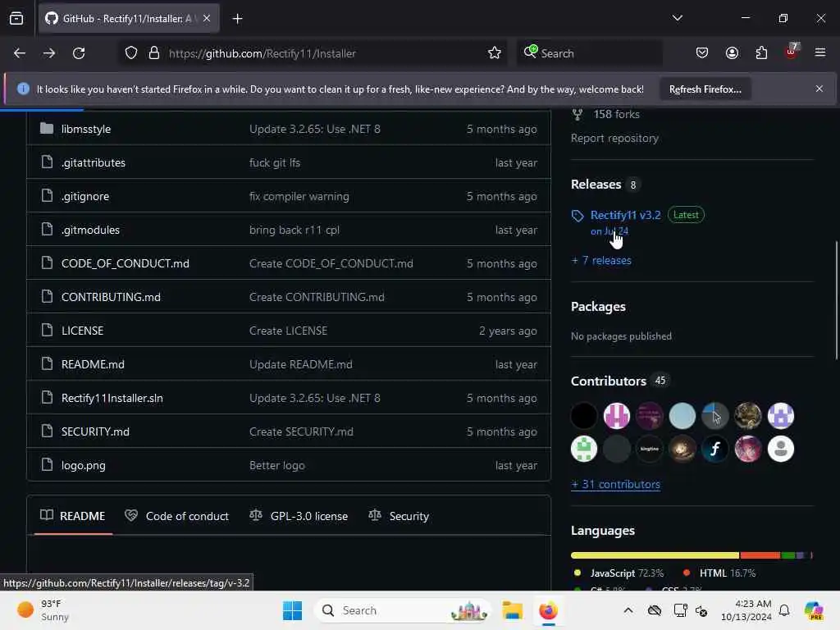Click the HTML 16.7% language link
The height and width of the screenshot is (630, 840).
click(719, 573)
